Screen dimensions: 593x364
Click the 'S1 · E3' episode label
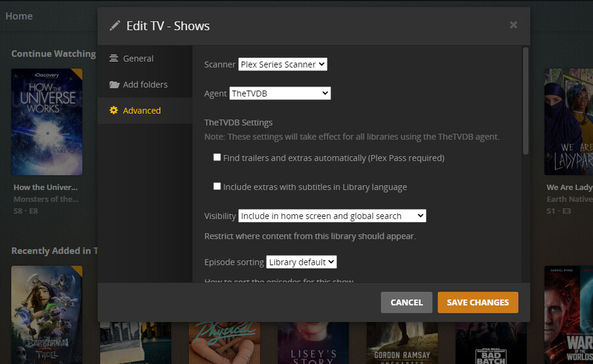[x=559, y=211]
